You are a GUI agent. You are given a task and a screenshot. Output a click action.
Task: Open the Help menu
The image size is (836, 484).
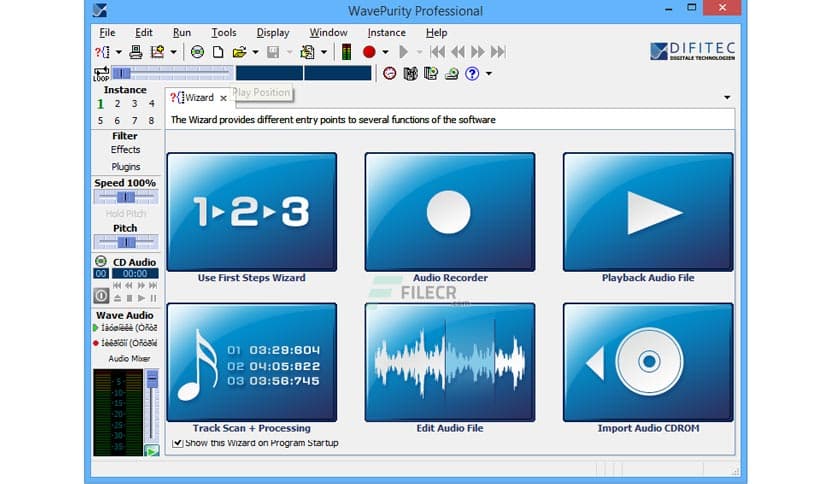point(436,33)
